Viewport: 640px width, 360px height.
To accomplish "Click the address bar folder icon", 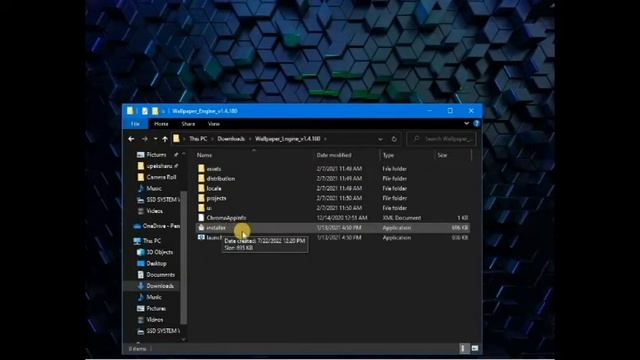I will click(176, 139).
